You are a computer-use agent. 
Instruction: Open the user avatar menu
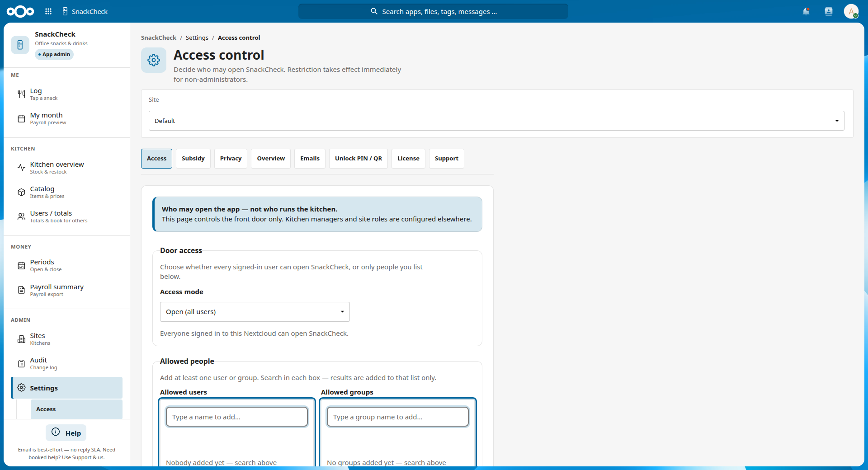[x=851, y=11]
